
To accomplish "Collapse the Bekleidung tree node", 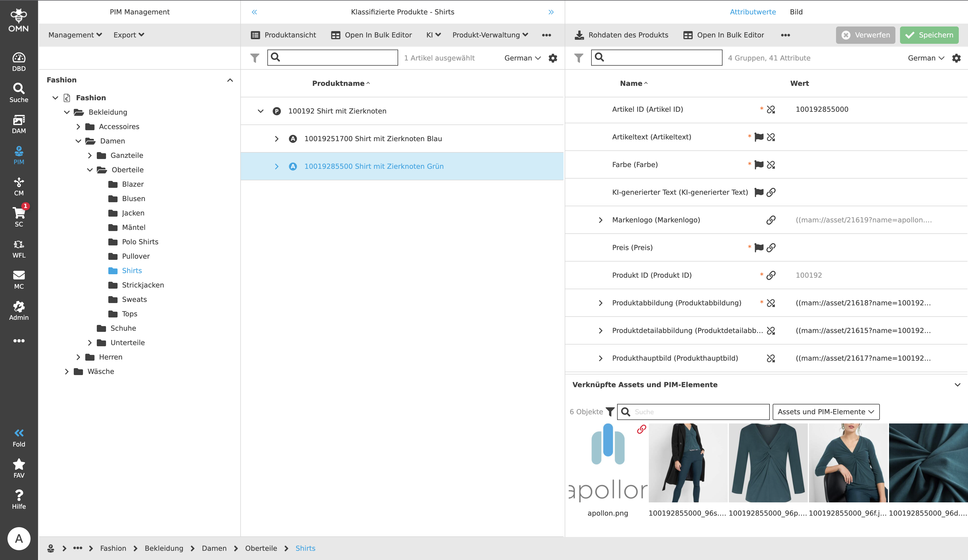I will point(67,112).
